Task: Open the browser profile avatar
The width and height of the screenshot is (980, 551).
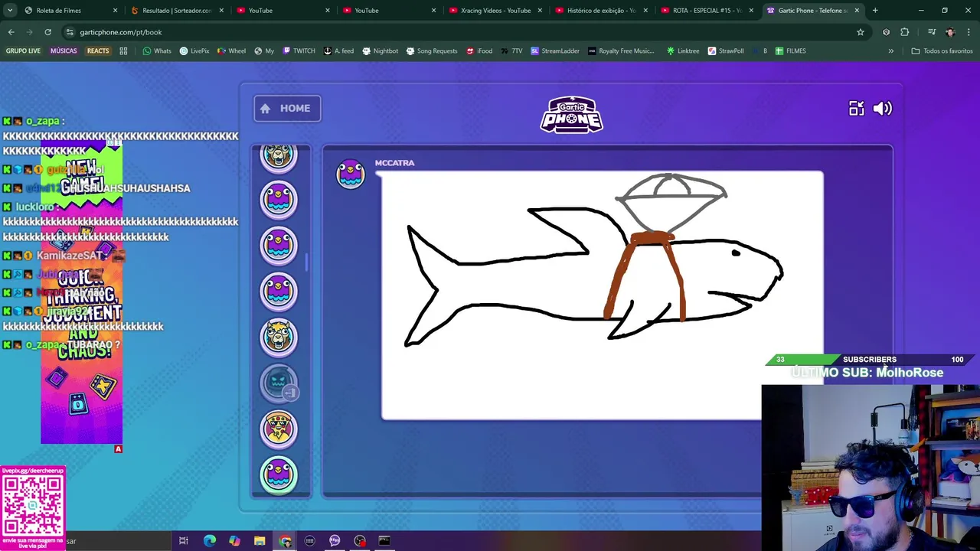Action: [950, 32]
